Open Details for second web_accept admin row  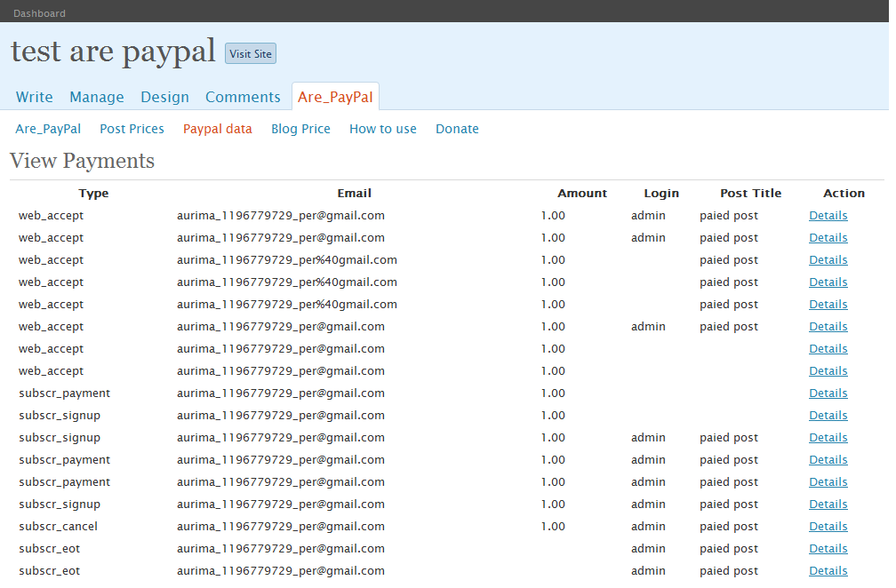point(828,238)
